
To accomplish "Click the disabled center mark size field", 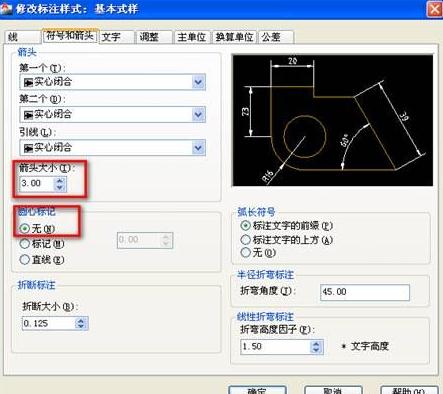I will [x=145, y=240].
